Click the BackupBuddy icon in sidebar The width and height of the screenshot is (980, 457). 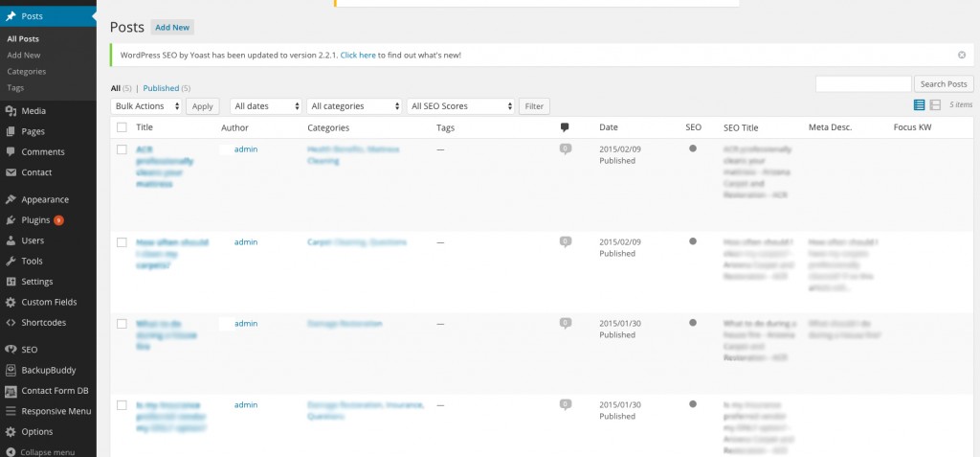pyautogui.click(x=11, y=371)
